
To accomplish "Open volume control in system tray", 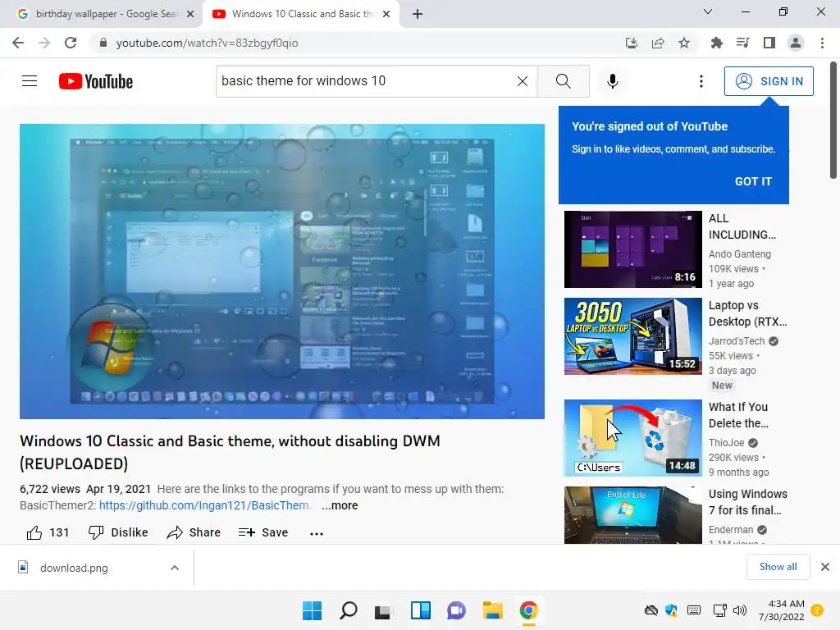I will 740,610.
